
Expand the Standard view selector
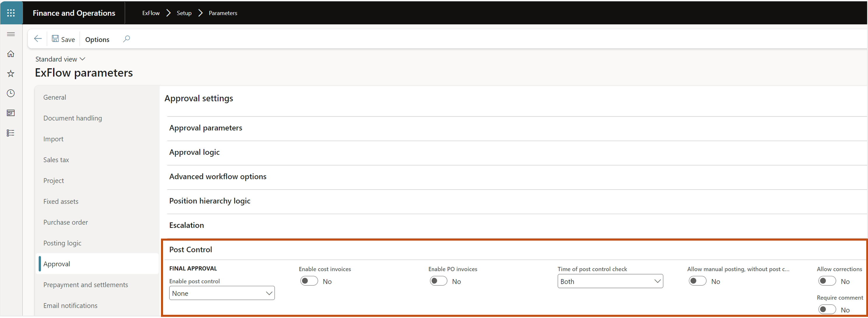click(60, 59)
